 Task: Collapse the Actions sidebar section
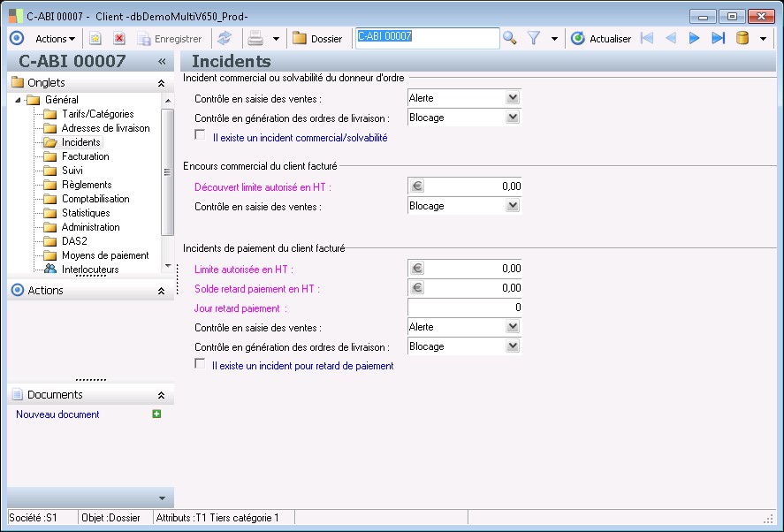click(x=161, y=291)
